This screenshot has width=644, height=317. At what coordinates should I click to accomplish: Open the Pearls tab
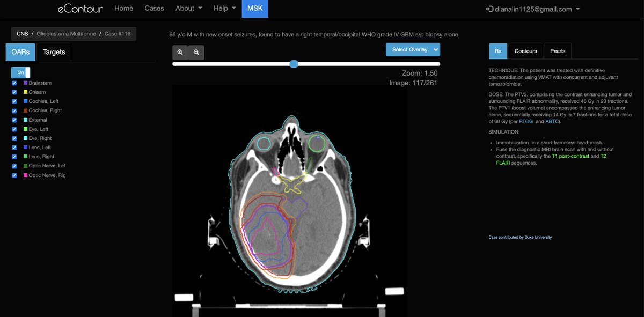558,51
